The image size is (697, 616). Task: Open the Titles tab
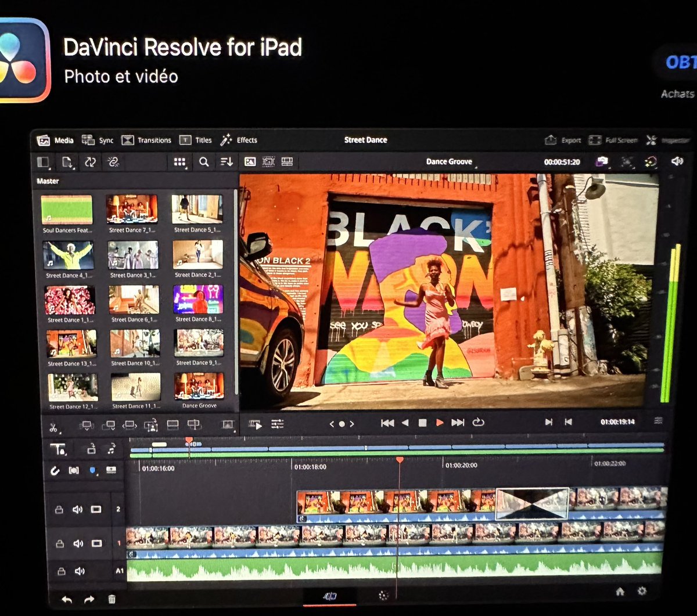coord(195,141)
